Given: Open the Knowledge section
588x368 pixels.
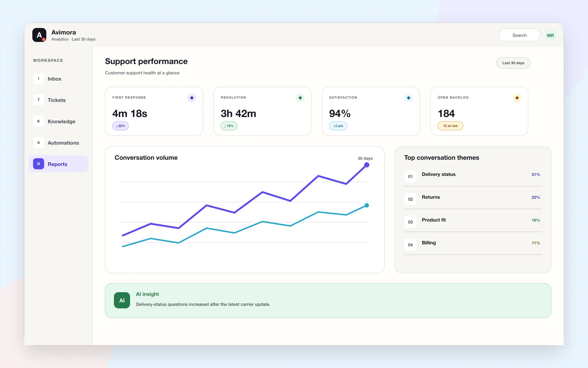Looking at the screenshot, I should coord(58,121).
